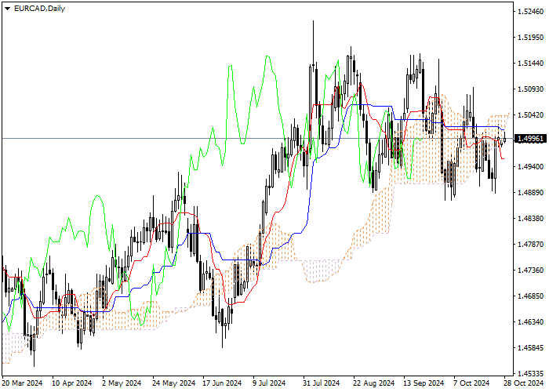549x392 pixels.
Task: Click the 1.50420 price axis label
Action: 531,115
